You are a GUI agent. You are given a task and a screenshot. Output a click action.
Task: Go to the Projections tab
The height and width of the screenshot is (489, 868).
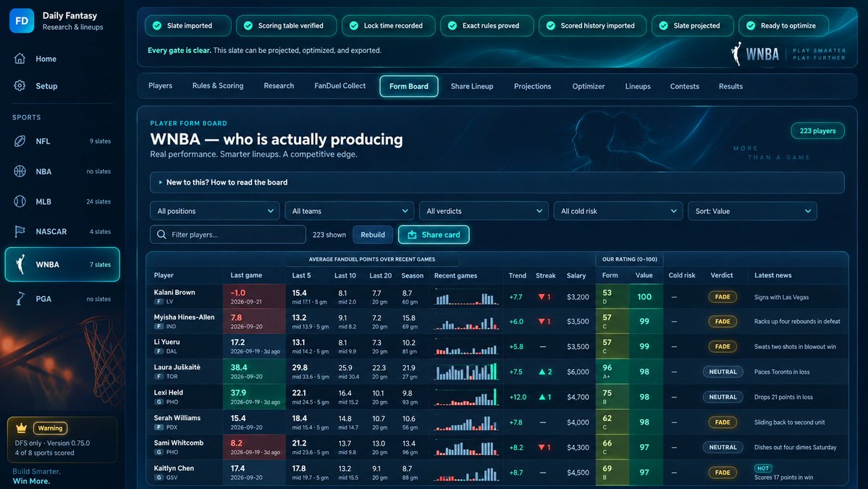click(x=533, y=86)
